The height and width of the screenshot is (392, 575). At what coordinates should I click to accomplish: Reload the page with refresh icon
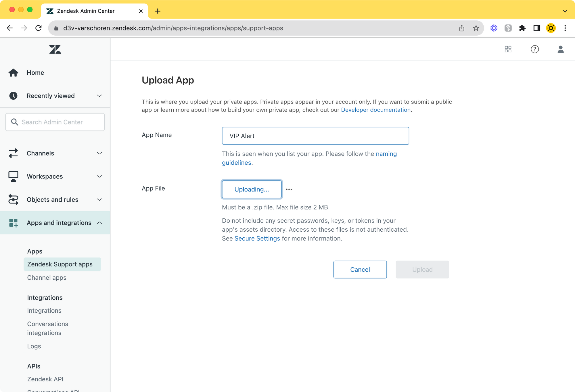click(39, 28)
